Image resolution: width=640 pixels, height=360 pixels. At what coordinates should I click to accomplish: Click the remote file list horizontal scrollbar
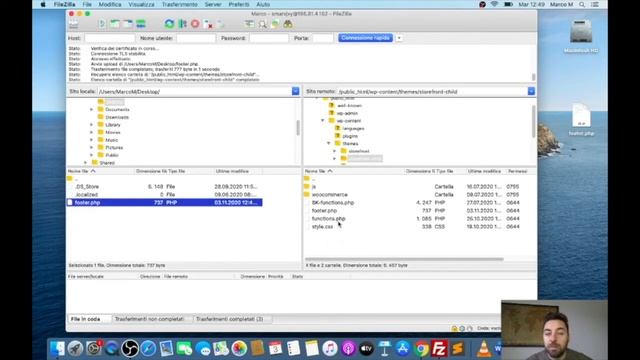(404, 259)
